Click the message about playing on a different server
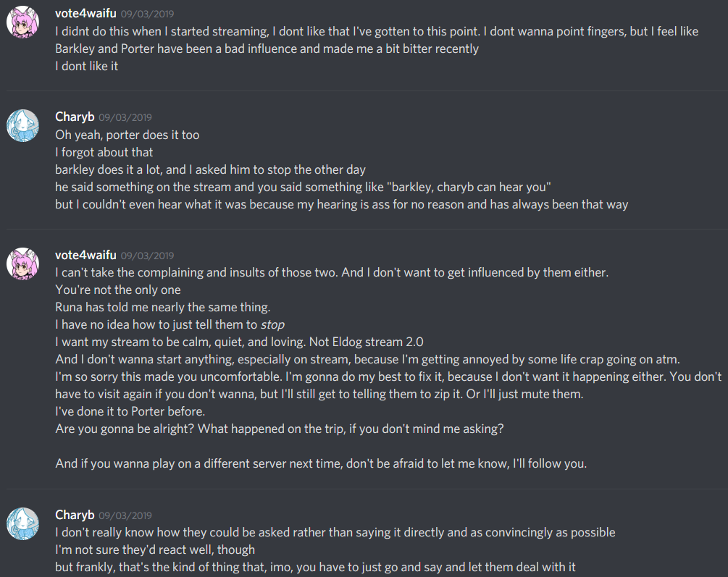This screenshot has height=577, width=728. coord(321,463)
